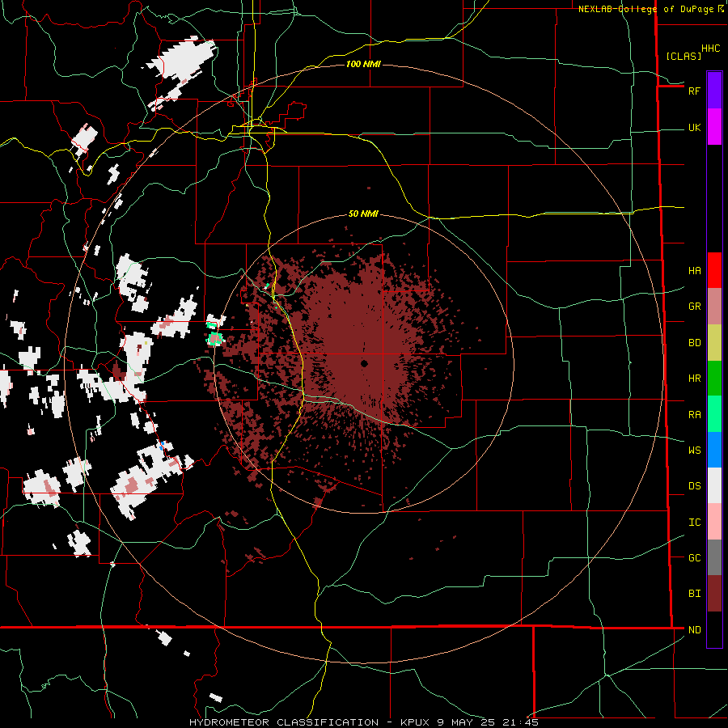The height and width of the screenshot is (728, 728).
Task: Click the 'BD' legend label
Action: (694, 343)
